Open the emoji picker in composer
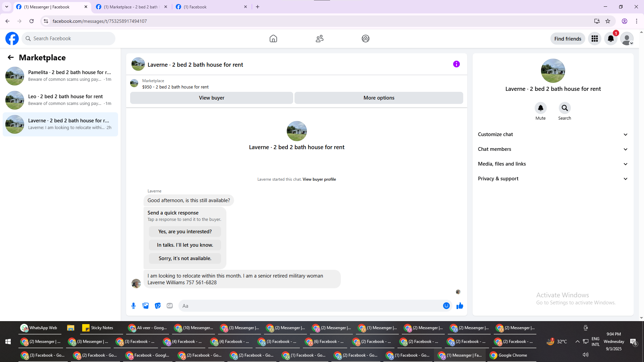Image resolution: width=644 pixels, height=362 pixels. [446, 306]
